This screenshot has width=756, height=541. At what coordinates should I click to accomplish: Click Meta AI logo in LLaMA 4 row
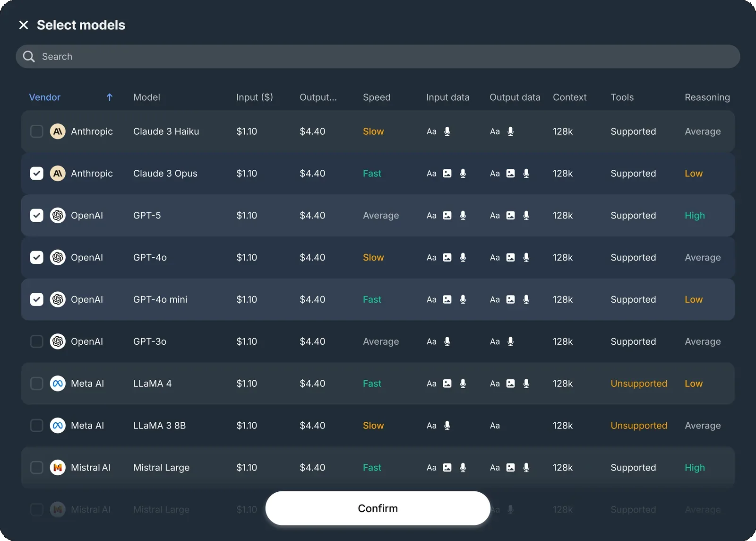coord(58,384)
